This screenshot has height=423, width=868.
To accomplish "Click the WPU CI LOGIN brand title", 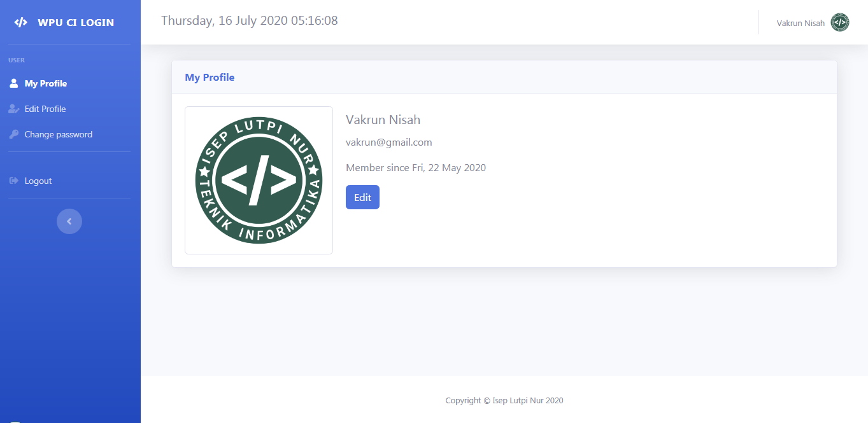I will (76, 22).
